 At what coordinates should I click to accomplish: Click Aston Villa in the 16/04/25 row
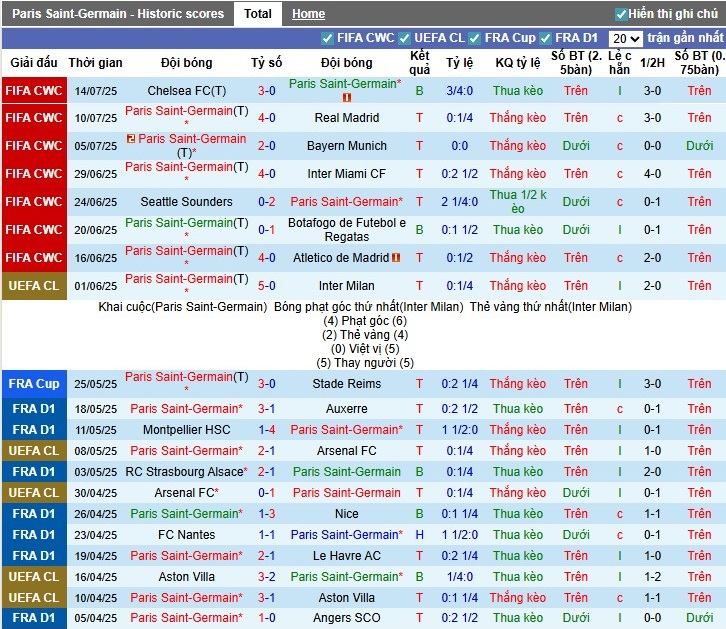point(187,577)
